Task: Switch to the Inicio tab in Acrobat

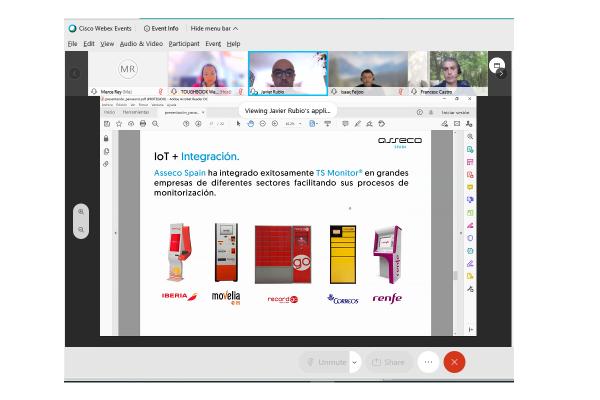Action: tap(109, 113)
